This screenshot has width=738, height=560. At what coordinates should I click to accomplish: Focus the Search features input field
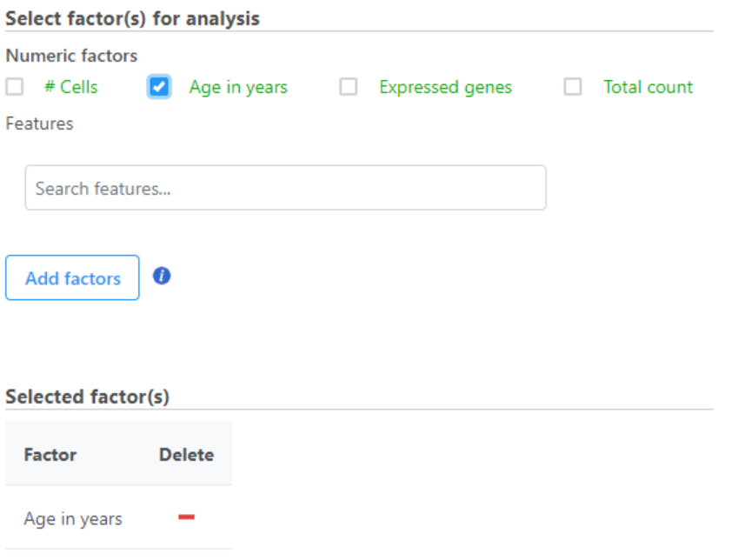(x=286, y=188)
